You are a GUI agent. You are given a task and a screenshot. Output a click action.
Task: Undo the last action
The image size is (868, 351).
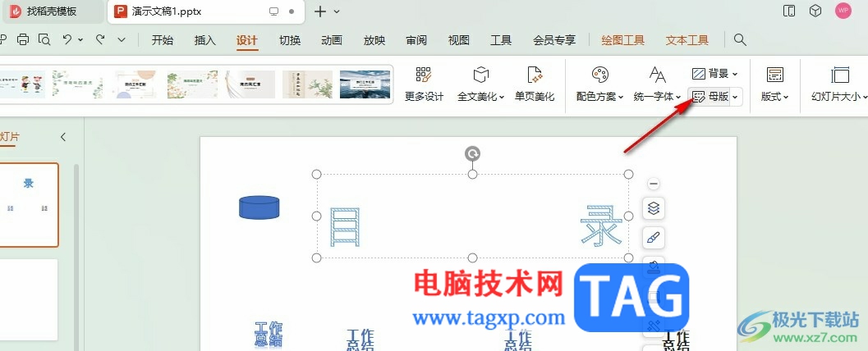point(67,39)
